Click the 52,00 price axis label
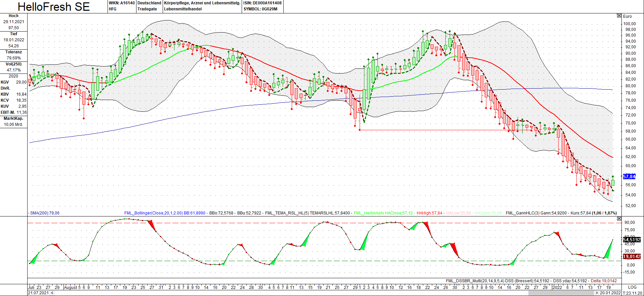Screen dimensions: 644x296 tap(631, 206)
